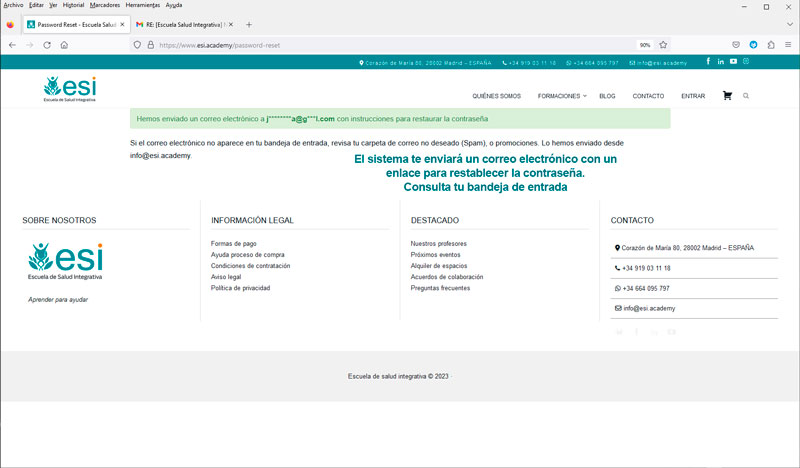This screenshot has height=468, width=800.
Task: Open the YouTube icon in top bar
Action: click(733, 61)
